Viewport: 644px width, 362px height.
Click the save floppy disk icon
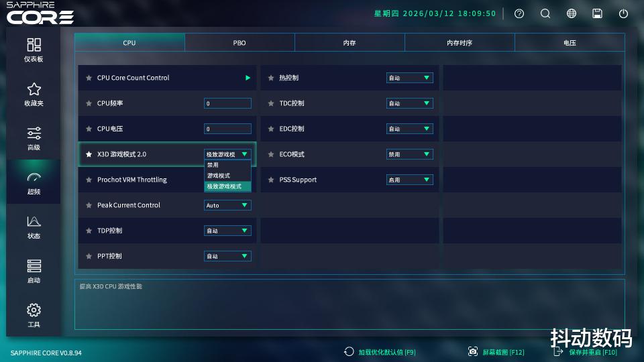pyautogui.click(x=597, y=13)
